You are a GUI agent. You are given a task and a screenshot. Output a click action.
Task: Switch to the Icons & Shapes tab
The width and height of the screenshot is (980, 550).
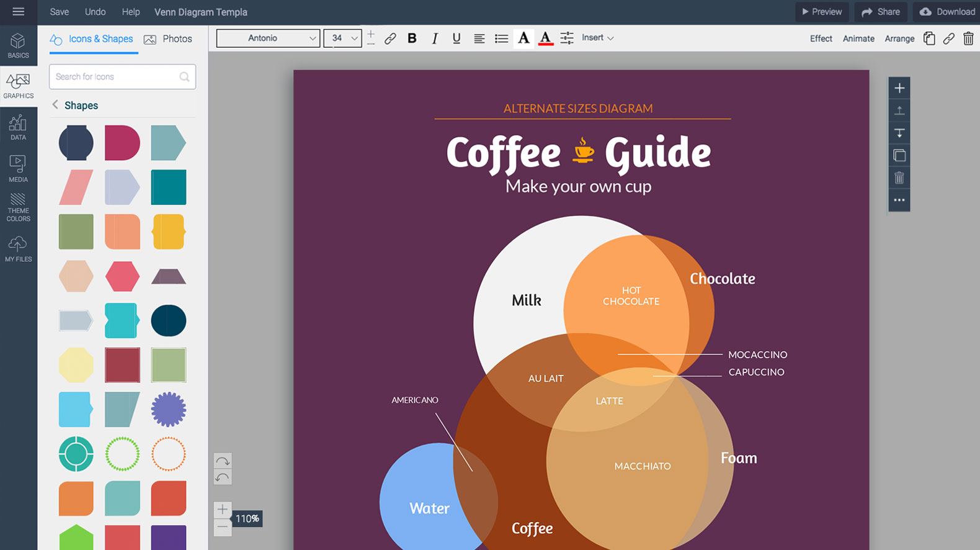92,39
